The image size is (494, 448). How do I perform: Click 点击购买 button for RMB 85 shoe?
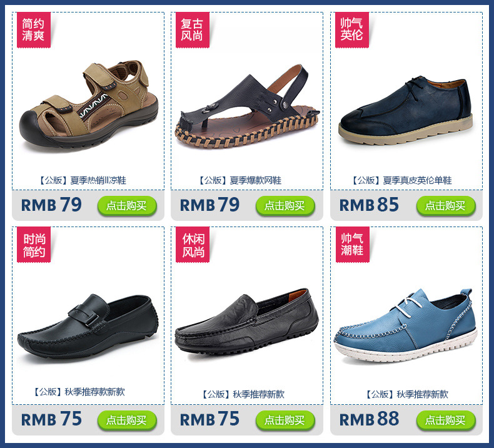coord(445,206)
